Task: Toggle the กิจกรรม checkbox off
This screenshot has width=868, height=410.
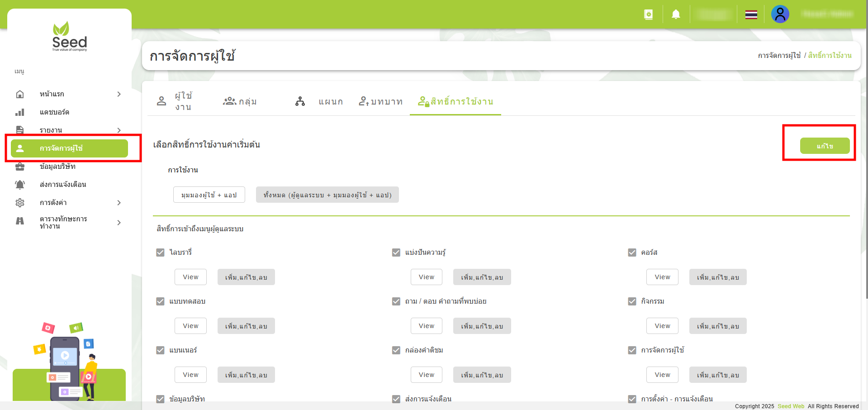Action: point(631,301)
